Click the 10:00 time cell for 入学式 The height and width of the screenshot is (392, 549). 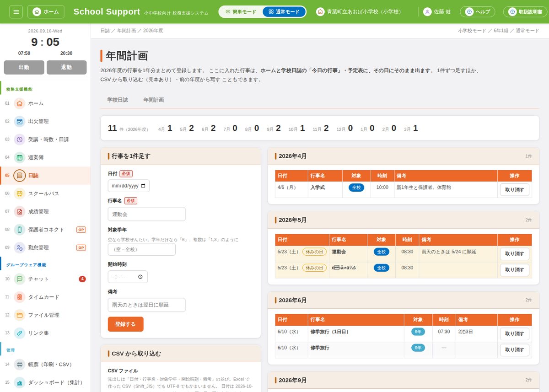[x=382, y=190]
